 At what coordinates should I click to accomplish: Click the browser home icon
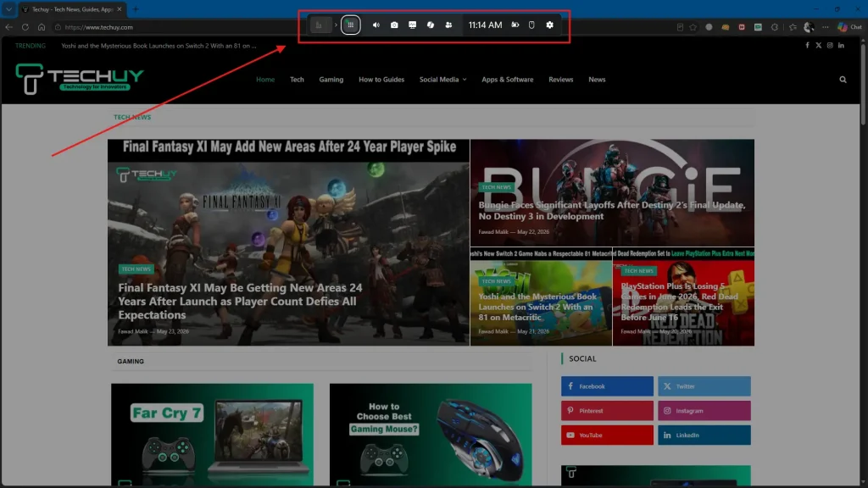click(x=42, y=26)
